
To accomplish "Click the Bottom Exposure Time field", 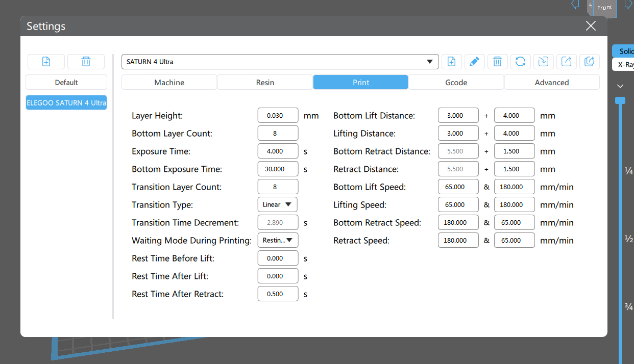I will (x=278, y=169).
